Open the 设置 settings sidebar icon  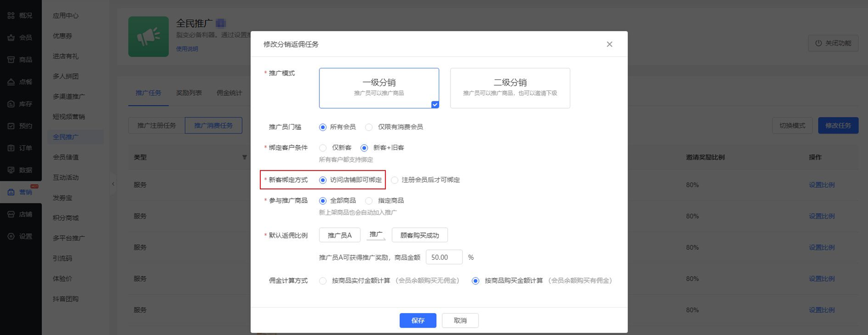[11, 236]
